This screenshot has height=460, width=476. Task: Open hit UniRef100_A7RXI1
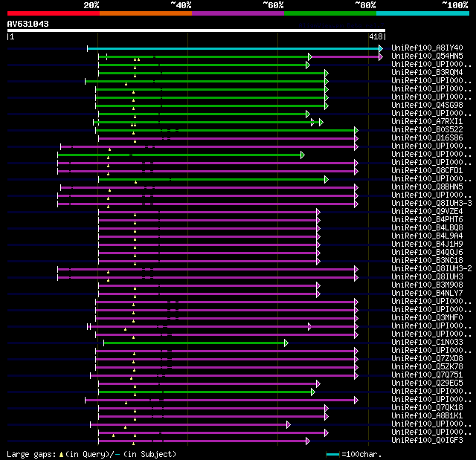pos(427,122)
